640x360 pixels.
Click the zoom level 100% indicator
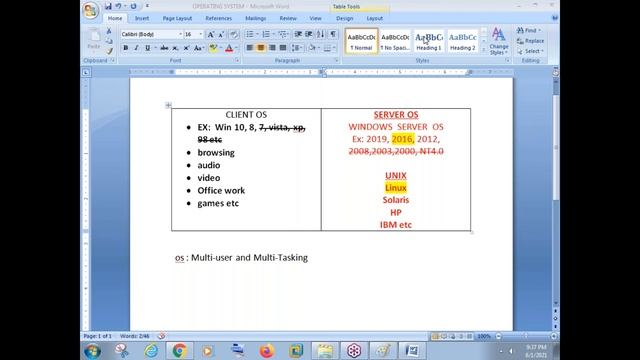tap(484, 336)
